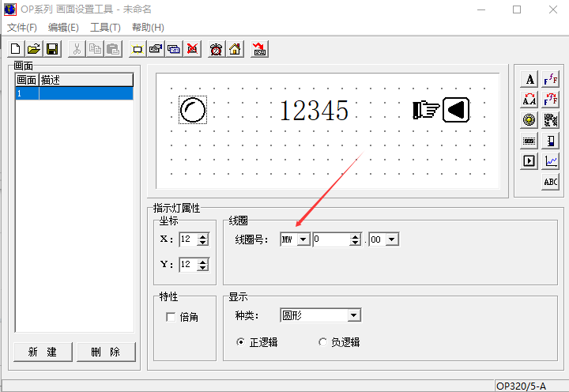Select the circular lamp on the canvas
This screenshot has width=569, height=392.
point(193,110)
